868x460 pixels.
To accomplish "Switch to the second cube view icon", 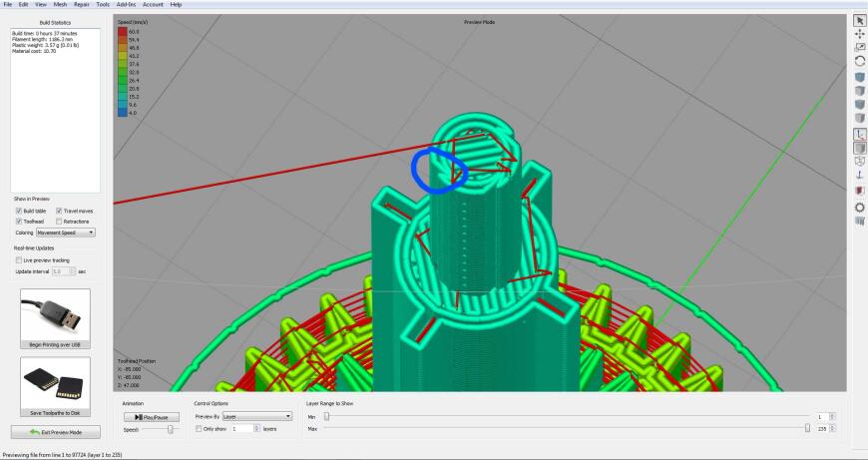I will (859, 91).
